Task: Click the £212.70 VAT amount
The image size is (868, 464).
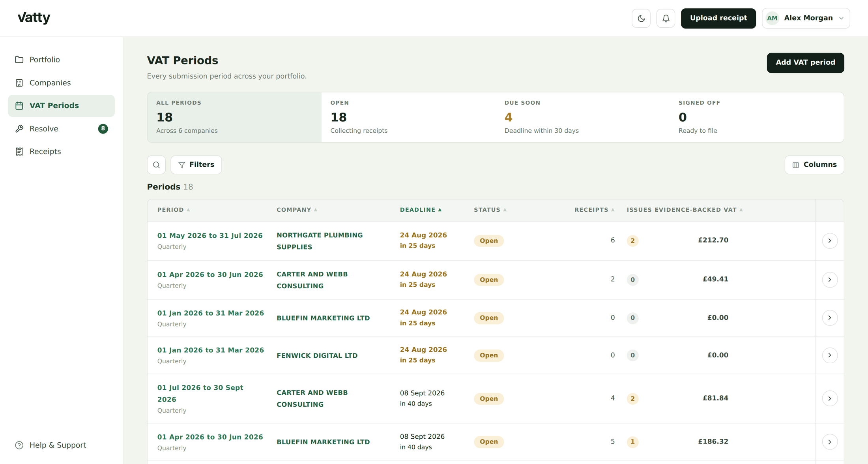Action: coord(713,240)
